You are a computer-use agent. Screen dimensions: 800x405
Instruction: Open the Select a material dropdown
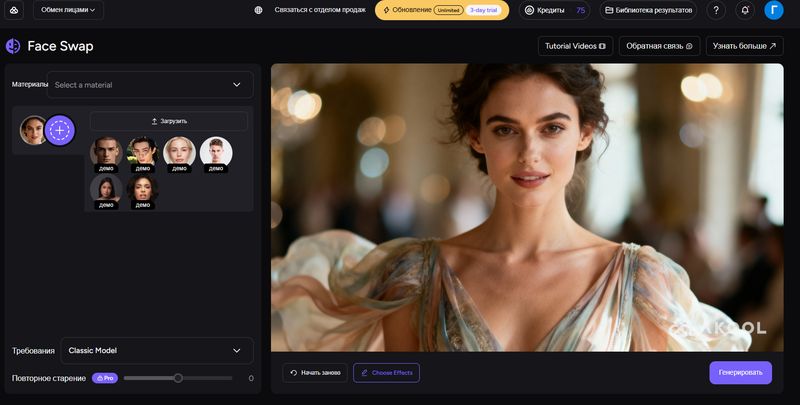[x=150, y=85]
